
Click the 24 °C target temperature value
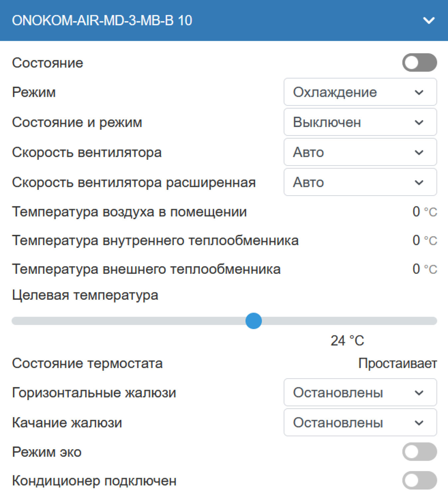[347, 341]
